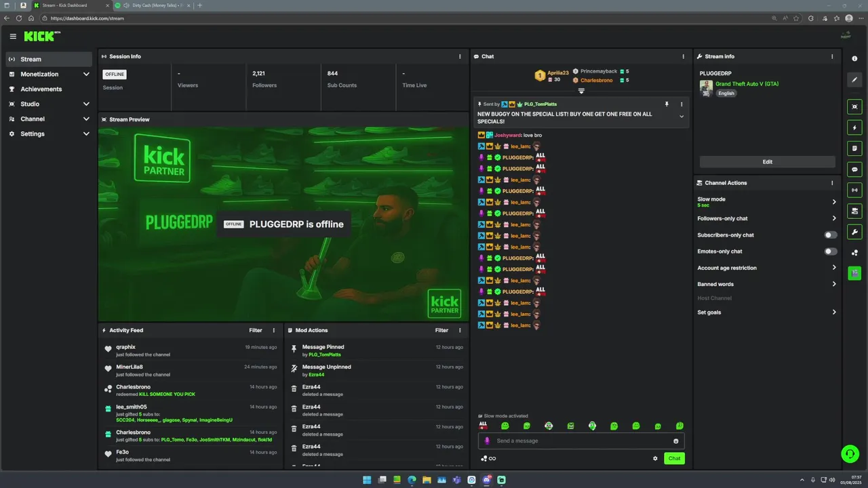Screen dimensions: 868x488
Task: Open Mod Actions Filter
Action: tap(441, 330)
